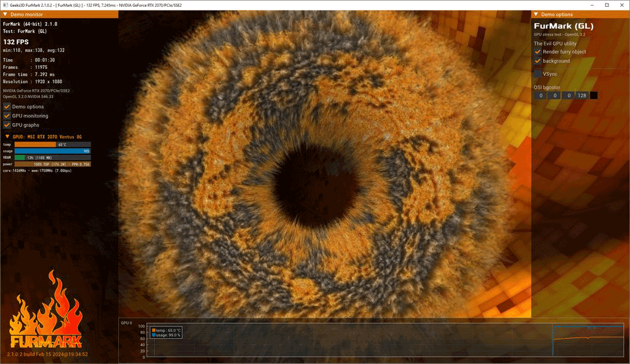
Task: Click the first OSI bgcolor value field
Action: [x=540, y=95]
